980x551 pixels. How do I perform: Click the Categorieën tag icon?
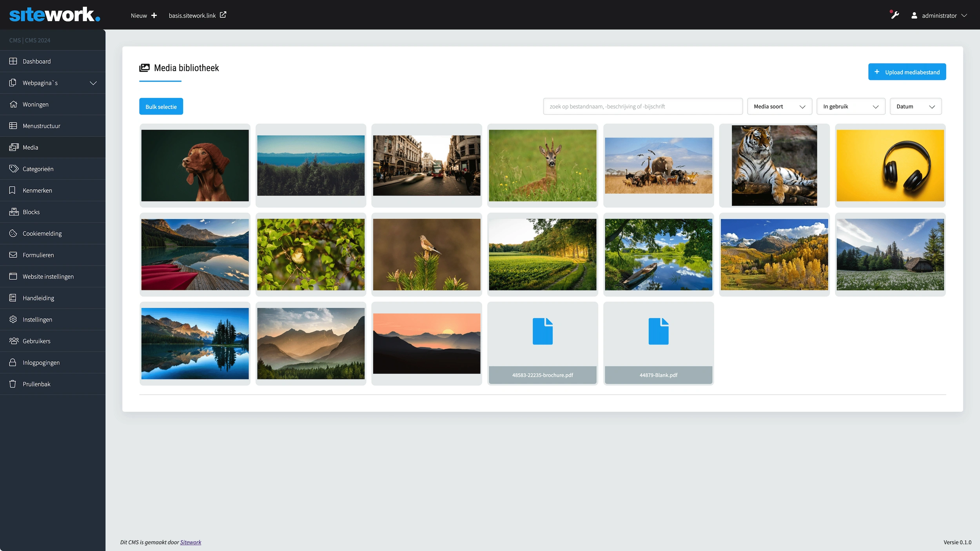(x=14, y=169)
